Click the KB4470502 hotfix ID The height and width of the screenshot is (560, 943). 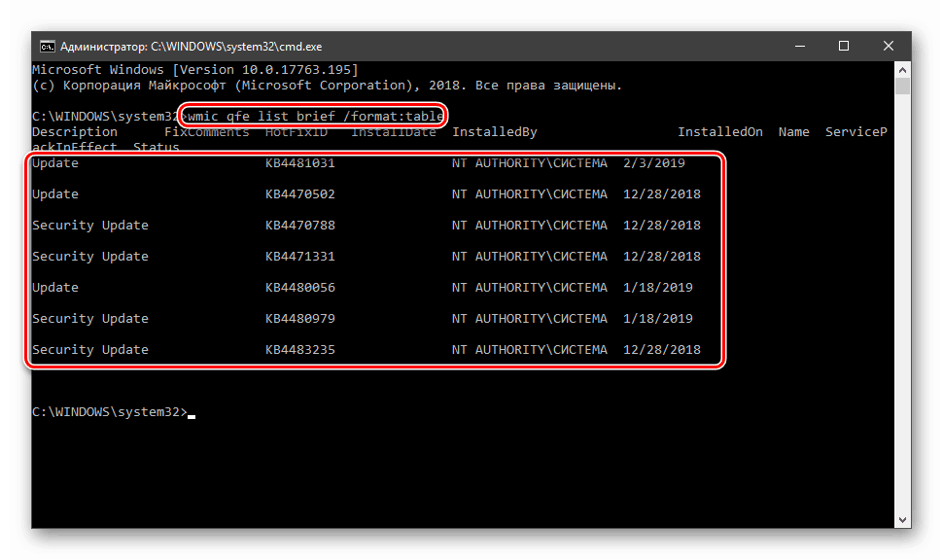pyautogui.click(x=300, y=194)
